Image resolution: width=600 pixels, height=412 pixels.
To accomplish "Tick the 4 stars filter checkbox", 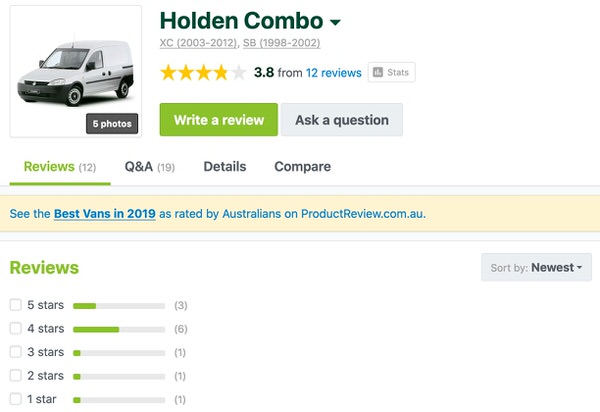I will pos(15,328).
